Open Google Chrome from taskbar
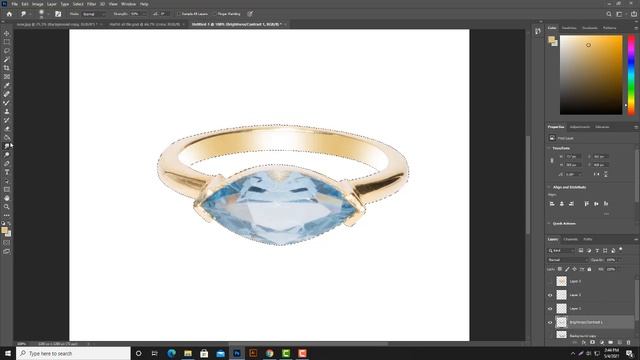Image resolution: width=640 pixels, height=360 pixels. click(269, 353)
